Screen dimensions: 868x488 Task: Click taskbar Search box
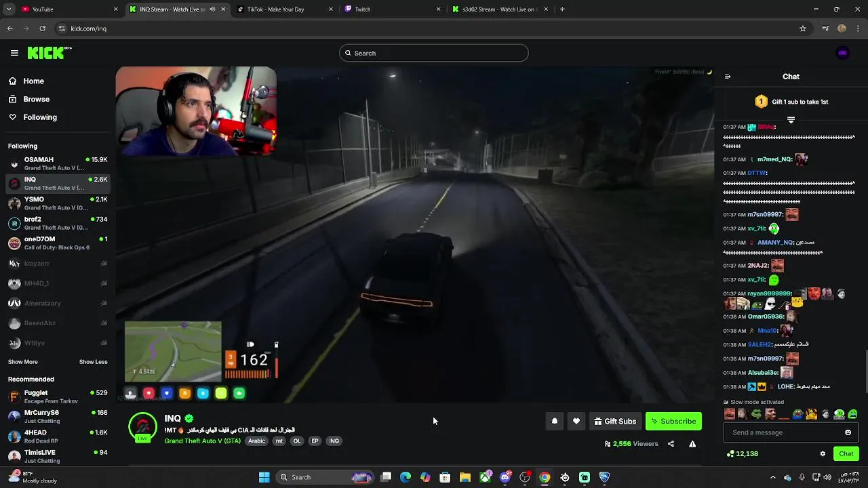325,477
